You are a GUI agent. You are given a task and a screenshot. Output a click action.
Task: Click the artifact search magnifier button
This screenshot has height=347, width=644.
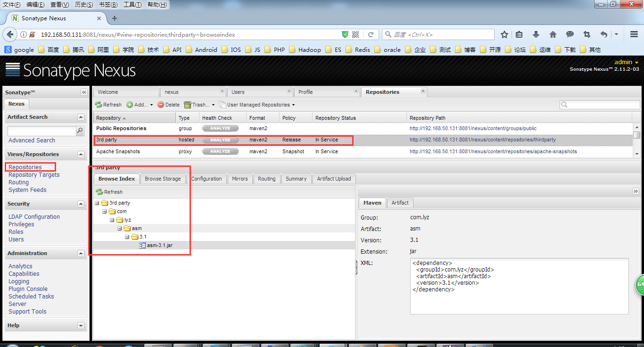click(80, 131)
